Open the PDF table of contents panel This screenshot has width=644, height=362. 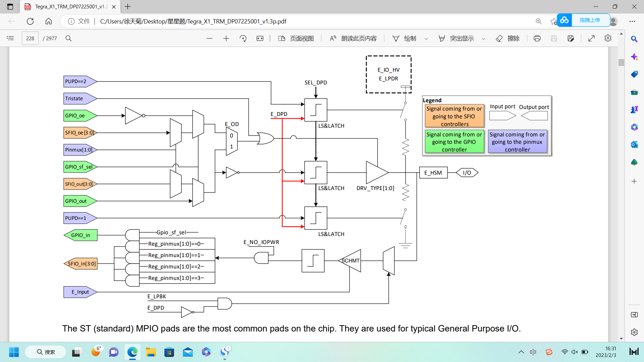pos(10,38)
